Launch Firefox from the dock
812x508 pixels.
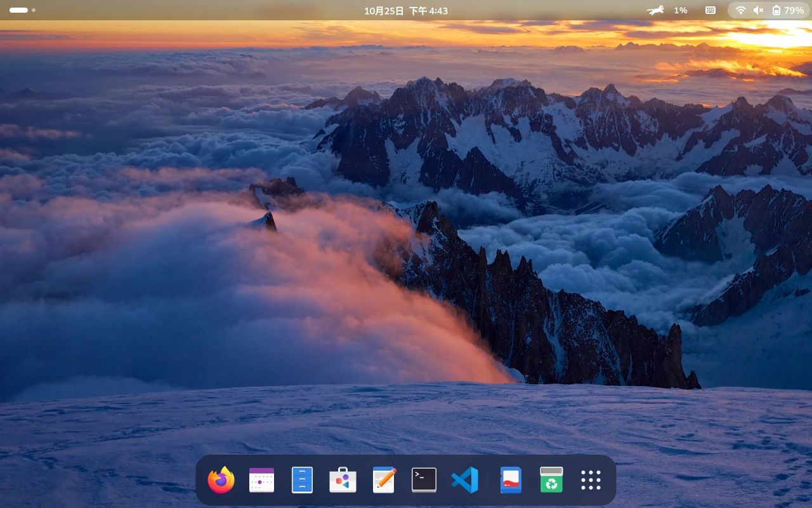pyautogui.click(x=221, y=480)
